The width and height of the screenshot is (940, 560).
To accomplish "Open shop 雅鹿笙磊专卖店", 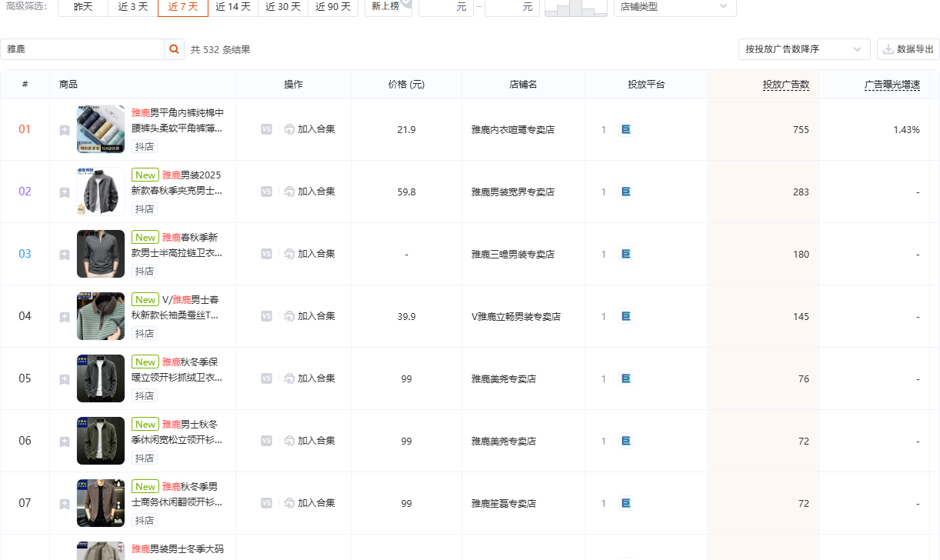I will point(504,504).
